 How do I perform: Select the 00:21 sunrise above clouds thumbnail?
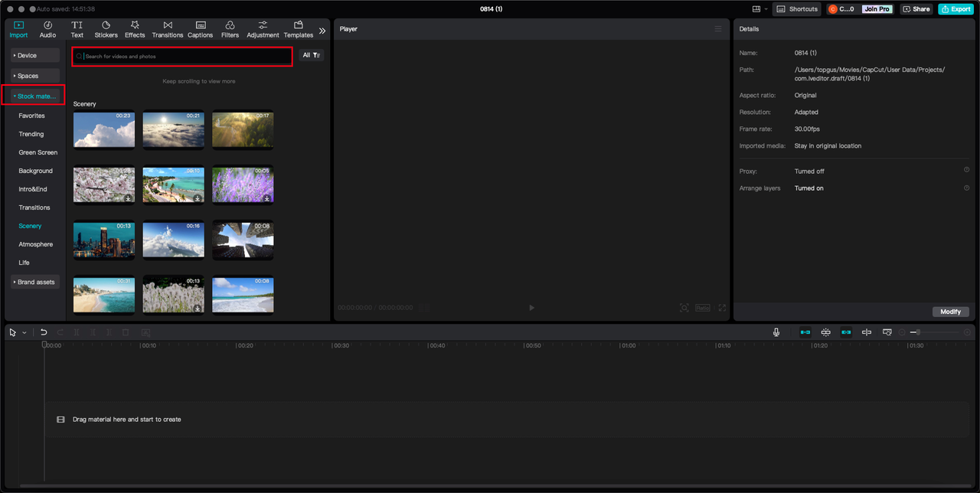pyautogui.click(x=174, y=129)
